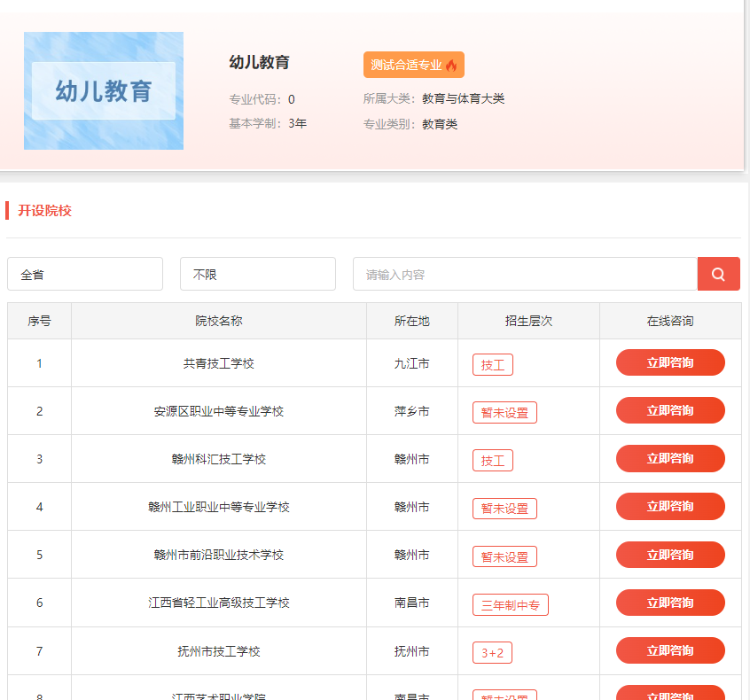The width and height of the screenshot is (750, 700).
Task: Open the 江西艺术职业学院 link
Action: (219, 693)
